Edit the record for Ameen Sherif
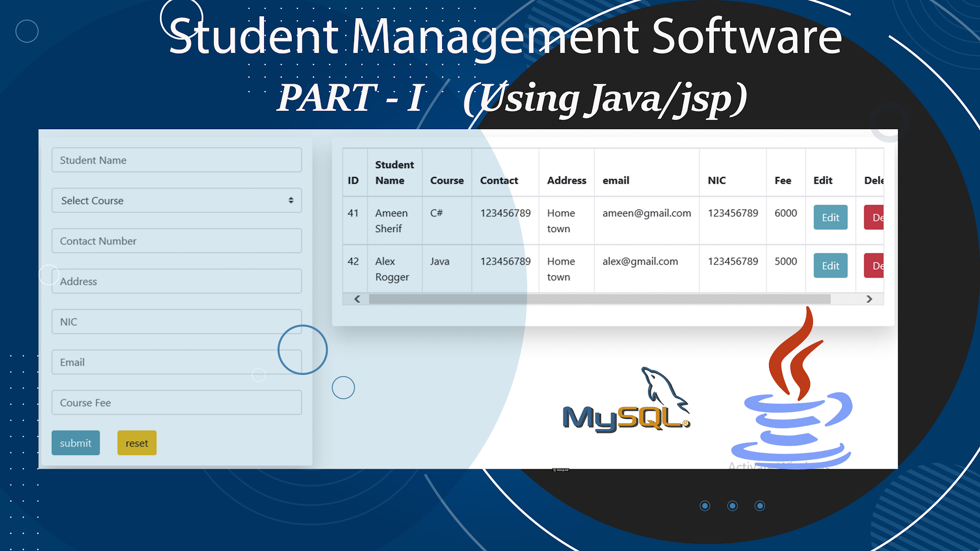The image size is (980, 551). (x=830, y=218)
